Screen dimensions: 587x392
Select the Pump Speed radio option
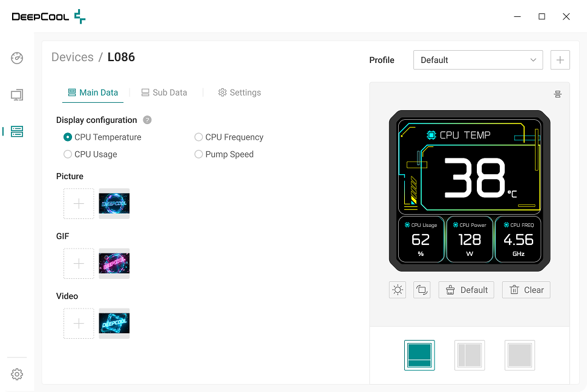pos(198,154)
